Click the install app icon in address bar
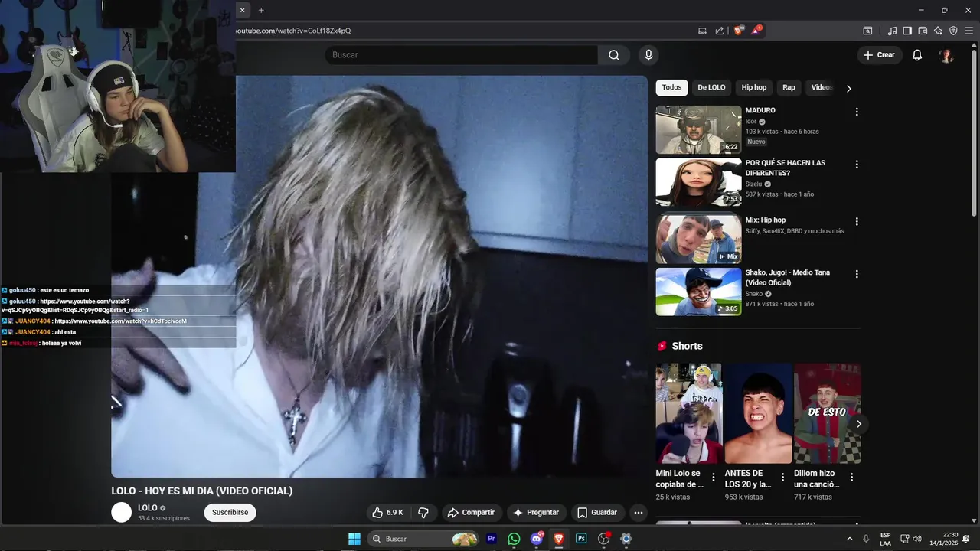 point(702,31)
